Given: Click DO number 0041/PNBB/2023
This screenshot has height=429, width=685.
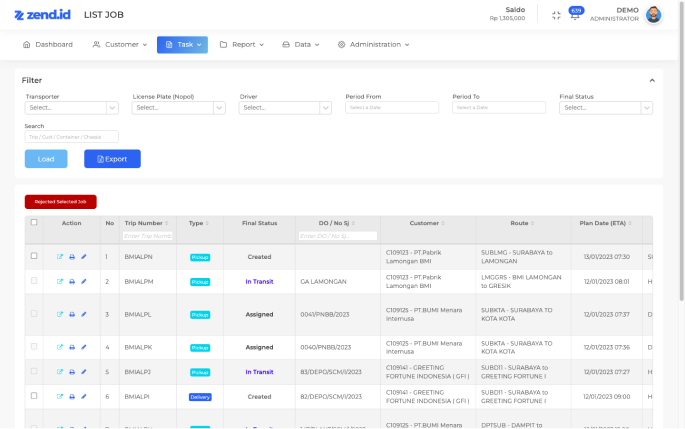Looking at the screenshot, I should pos(325,315).
